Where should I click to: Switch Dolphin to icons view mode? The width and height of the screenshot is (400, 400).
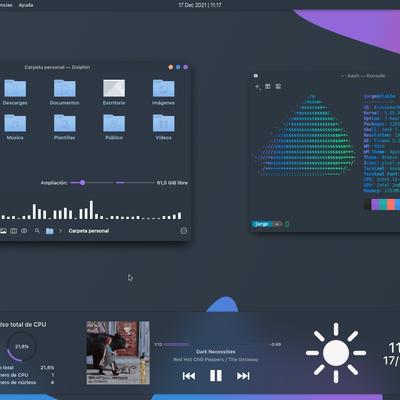pyautogui.click(x=3, y=231)
